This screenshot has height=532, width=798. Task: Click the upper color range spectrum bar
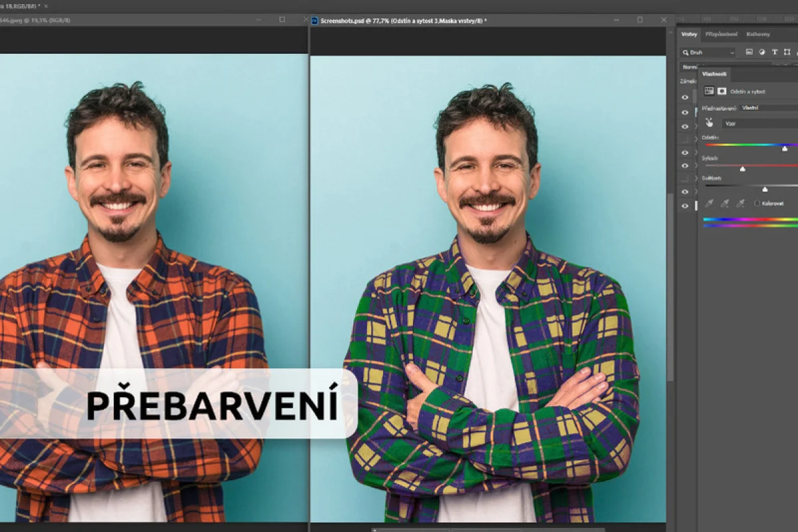tap(750, 219)
